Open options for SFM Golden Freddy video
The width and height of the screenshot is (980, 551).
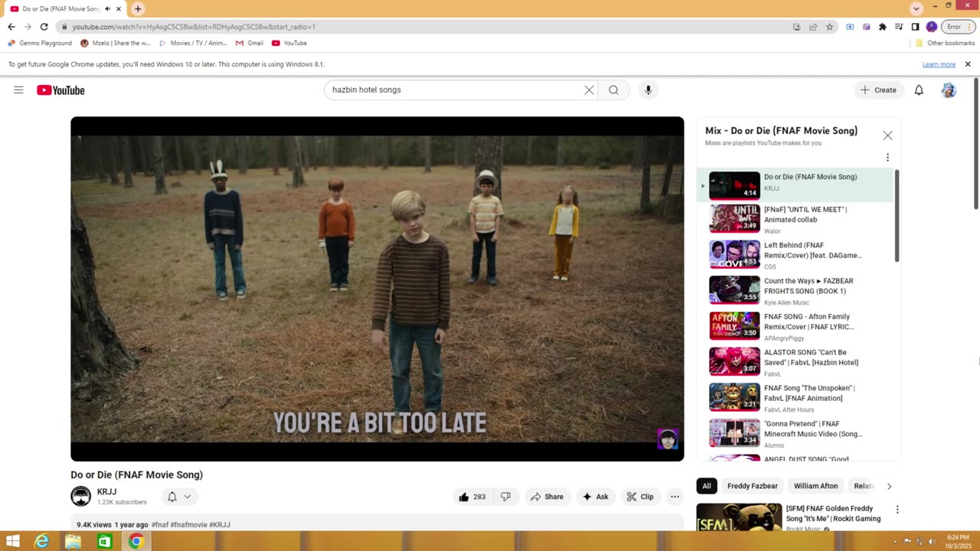[897, 510]
